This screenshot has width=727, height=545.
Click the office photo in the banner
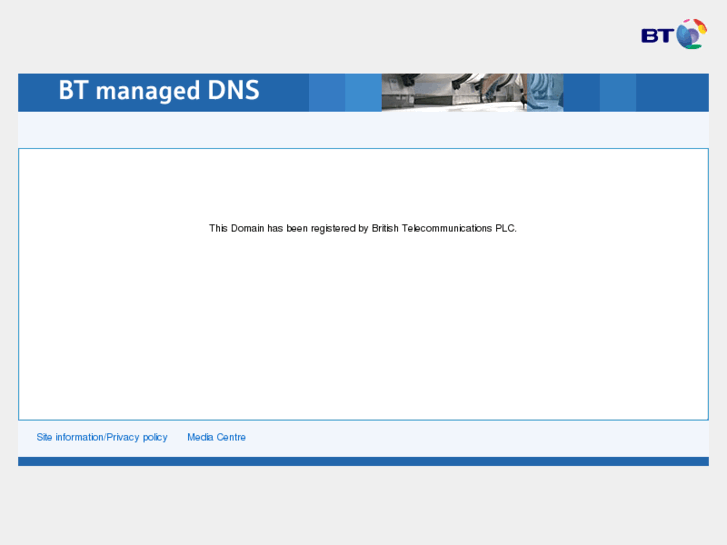pos(472,92)
